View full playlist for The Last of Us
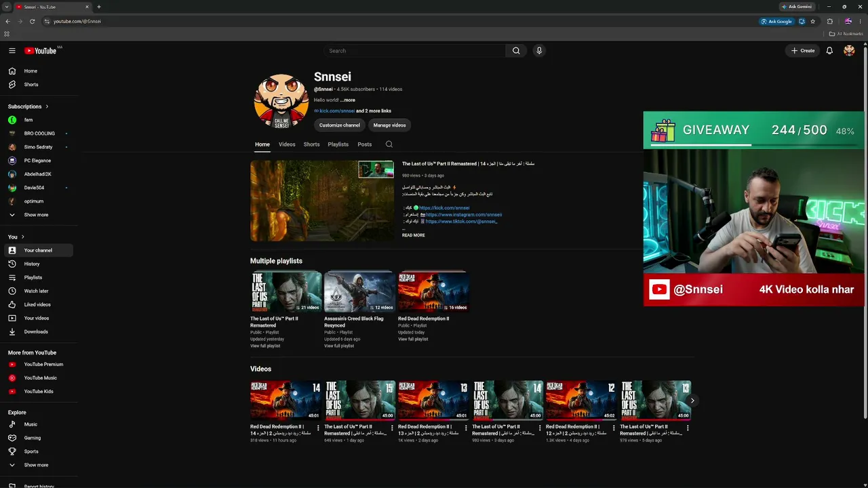Image resolution: width=868 pixels, height=488 pixels. [x=265, y=346]
